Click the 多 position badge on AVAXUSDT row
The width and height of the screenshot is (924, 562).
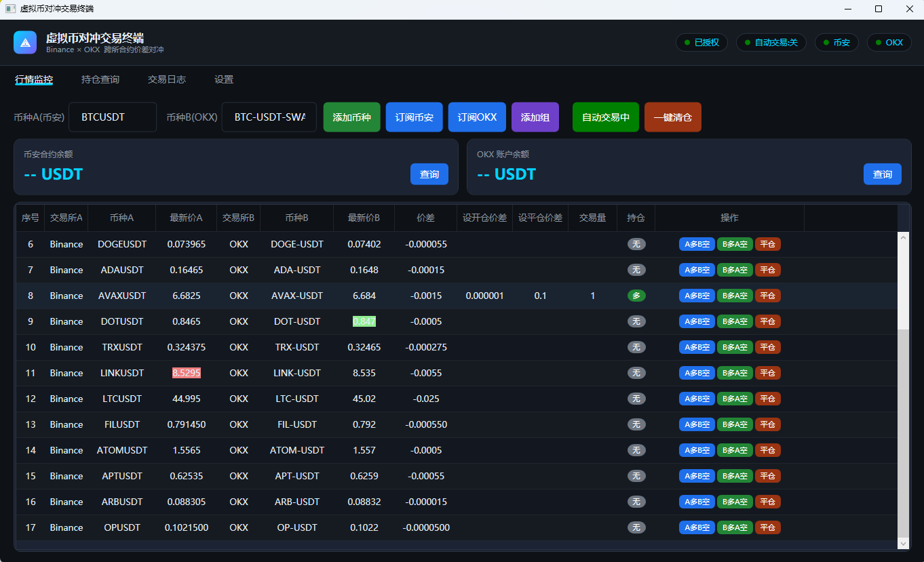coord(636,296)
